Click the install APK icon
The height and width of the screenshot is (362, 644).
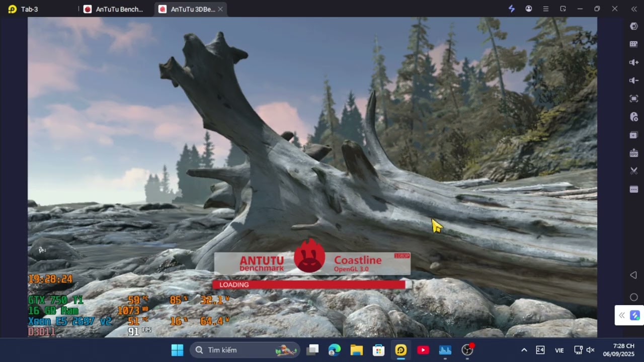pos(634,153)
